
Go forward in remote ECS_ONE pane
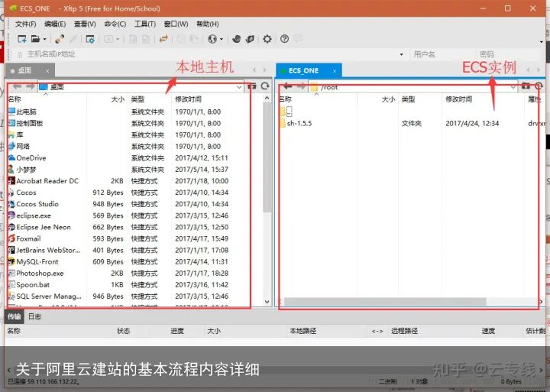click(x=301, y=86)
